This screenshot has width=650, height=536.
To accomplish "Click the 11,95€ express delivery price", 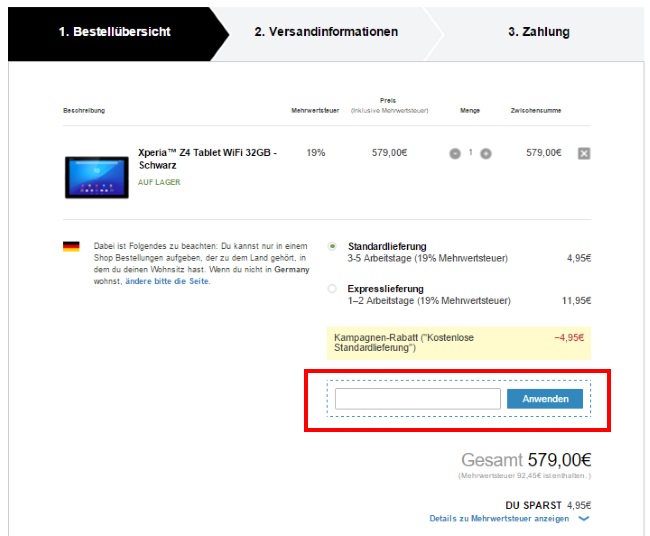I will tap(576, 301).
